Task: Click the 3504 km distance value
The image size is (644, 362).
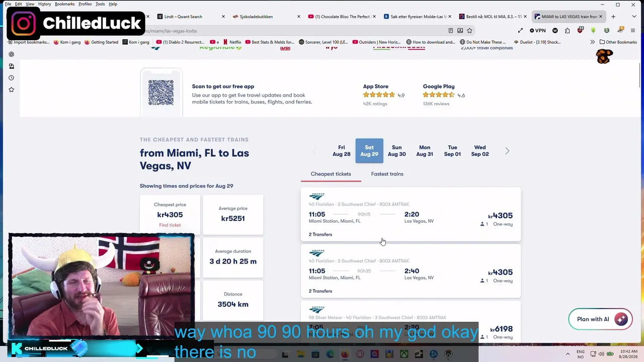Action: tap(233, 304)
